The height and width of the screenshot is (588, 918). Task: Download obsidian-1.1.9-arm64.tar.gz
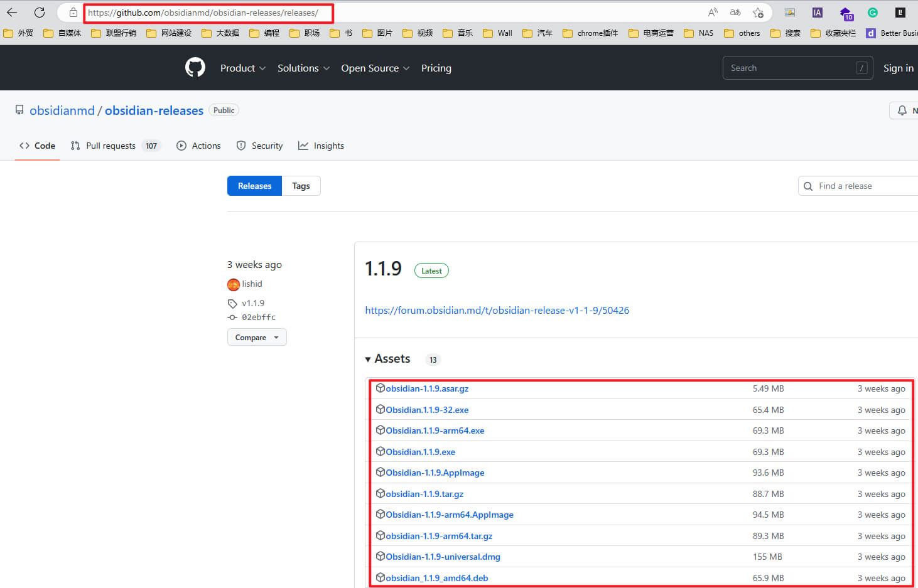439,536
